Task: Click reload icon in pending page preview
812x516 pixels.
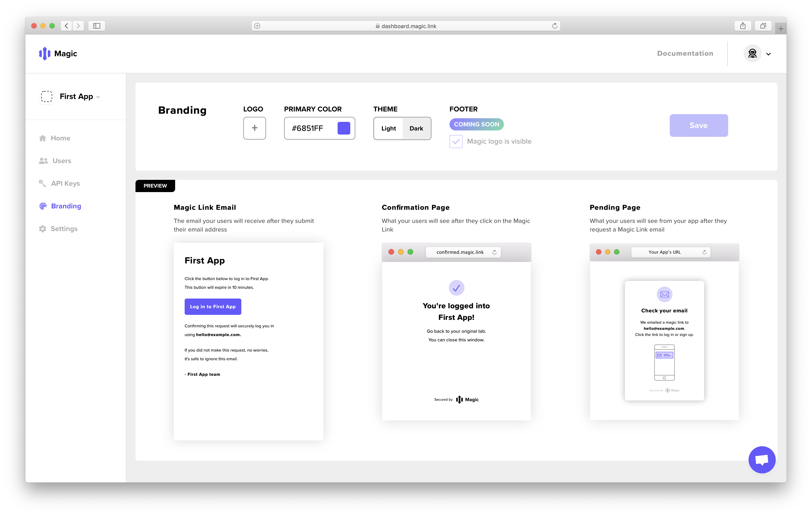Action: pos(704,252)
